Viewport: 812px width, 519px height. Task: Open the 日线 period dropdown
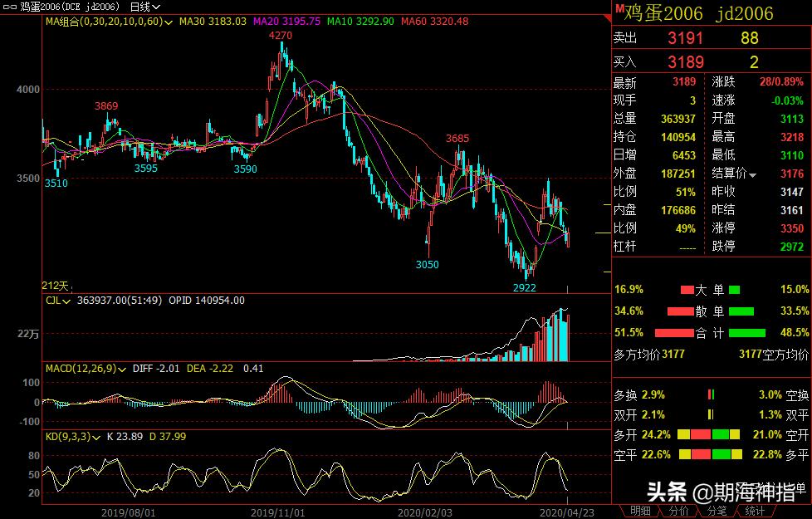coord(145,7)
